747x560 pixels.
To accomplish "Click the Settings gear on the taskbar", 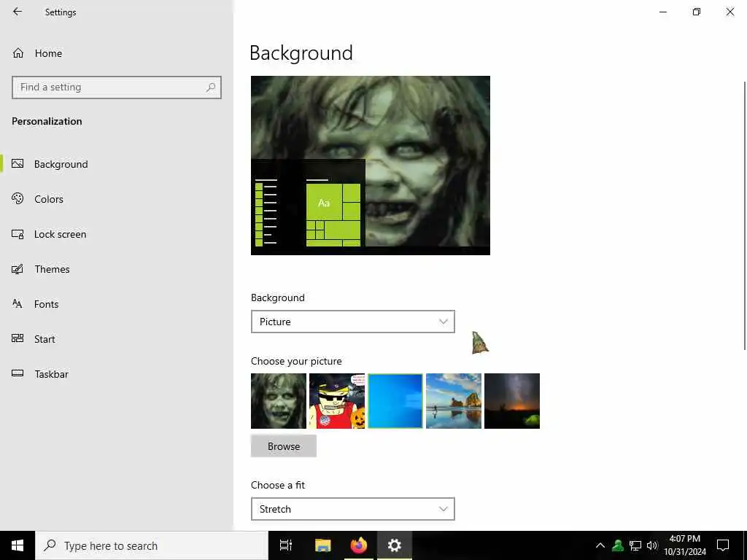I will 395,545.
